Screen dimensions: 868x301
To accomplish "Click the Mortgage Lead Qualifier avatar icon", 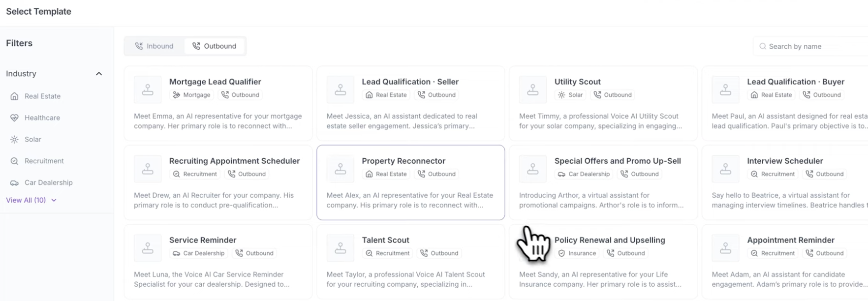I will tap(148, 90).
